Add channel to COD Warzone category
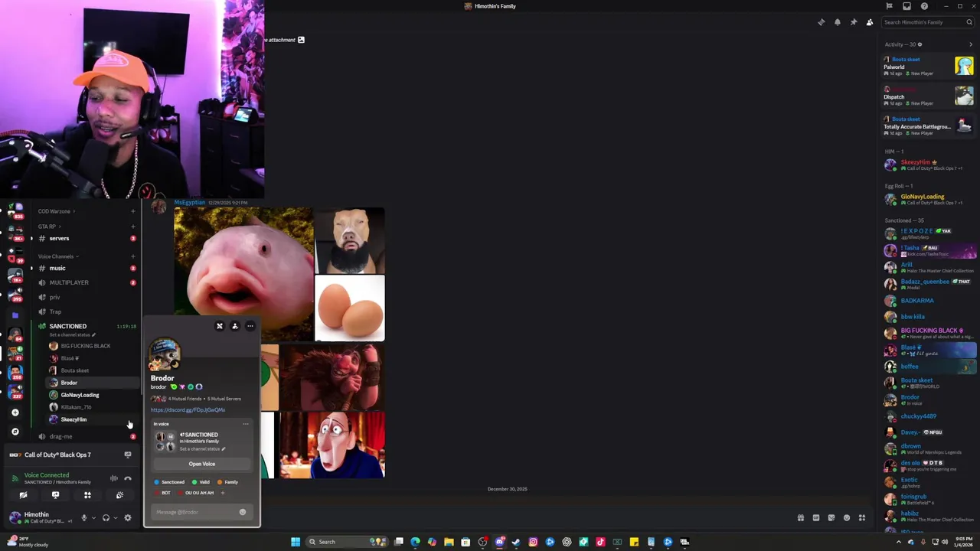Screen dimensions: 980x551 (x=133, y=211)
